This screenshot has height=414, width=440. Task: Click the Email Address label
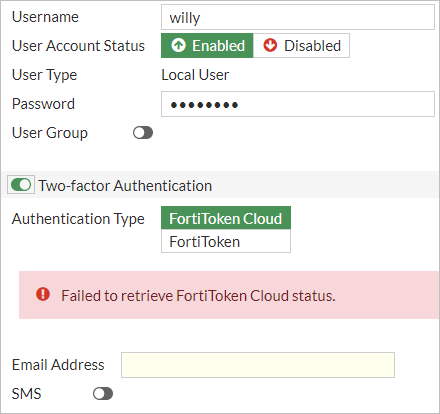58,365
